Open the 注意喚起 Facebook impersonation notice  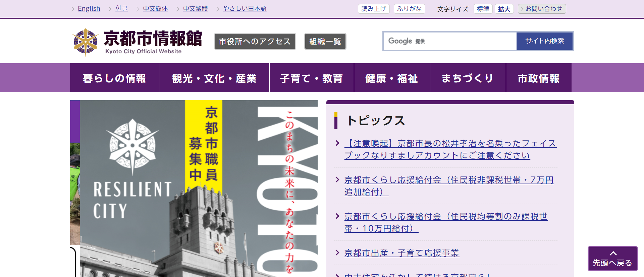click(x=450, y=149)
